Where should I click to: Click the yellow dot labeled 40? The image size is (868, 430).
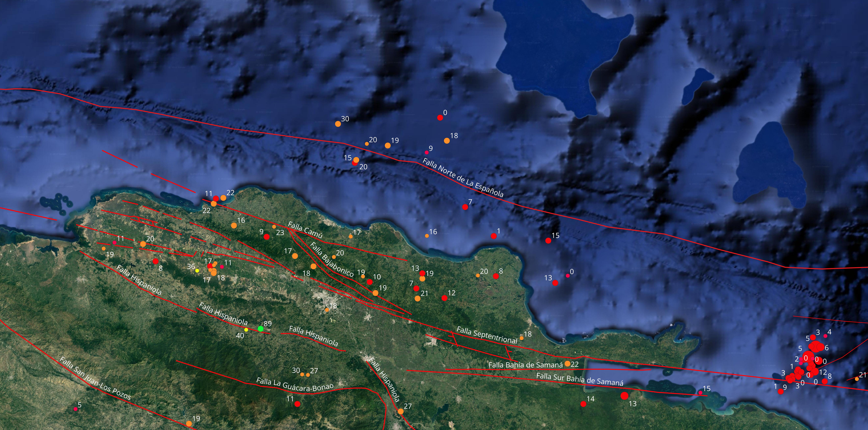[x=246, y=330]
